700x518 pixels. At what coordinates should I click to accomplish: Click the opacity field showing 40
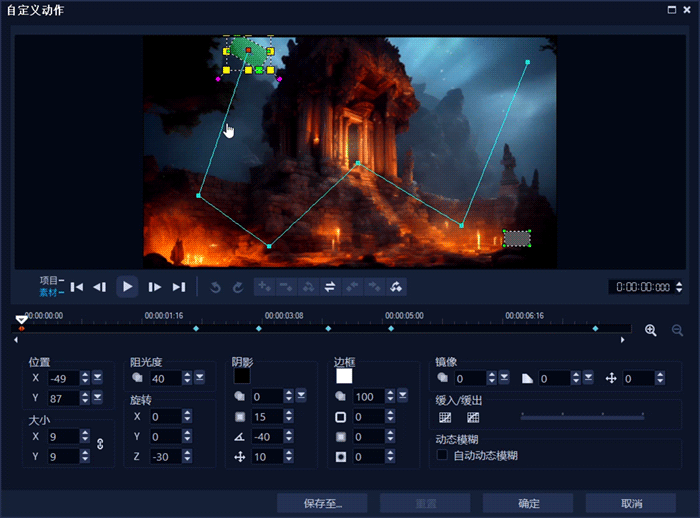point(166,379)
